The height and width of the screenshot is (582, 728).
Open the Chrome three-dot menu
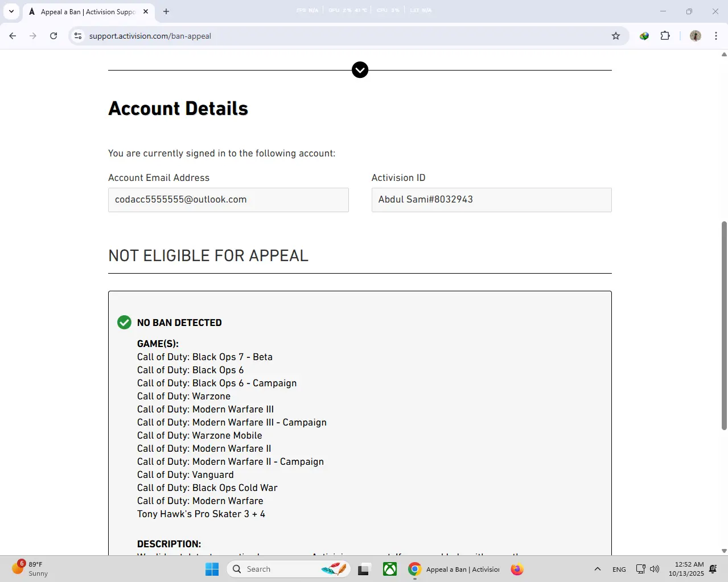716,36
